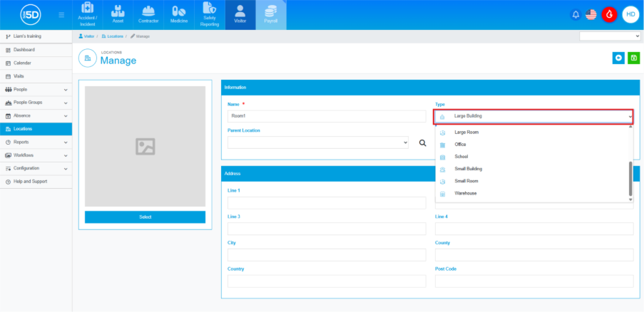The height and width of the screenshot is (312, 644).
Task: Click the blue back arrow button
Action: tap(618, 58)
